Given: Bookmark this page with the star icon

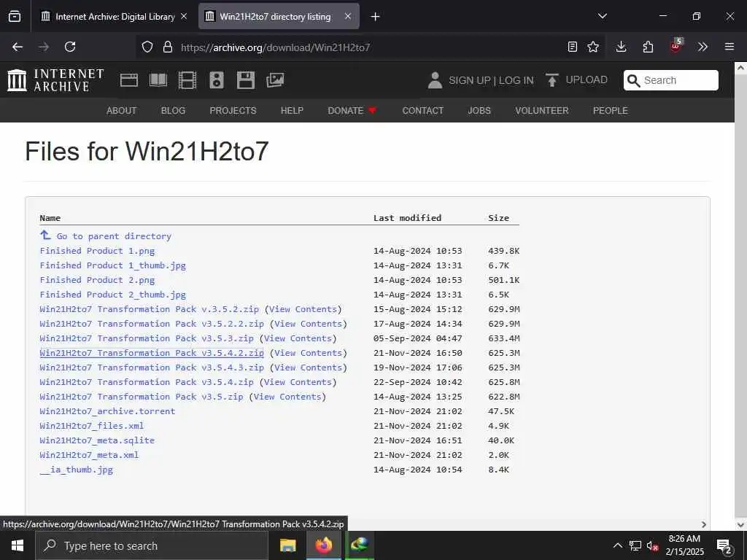Looking at the screenshot, I should tap(593, 47).
